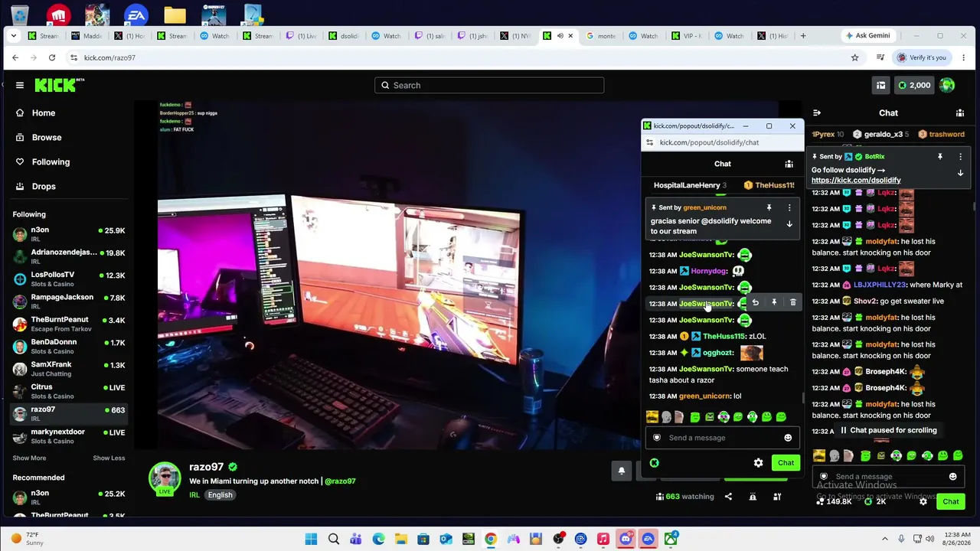Open the 2,000 Kick balance
The image size is (980, 551).
[x=914, y=85]
